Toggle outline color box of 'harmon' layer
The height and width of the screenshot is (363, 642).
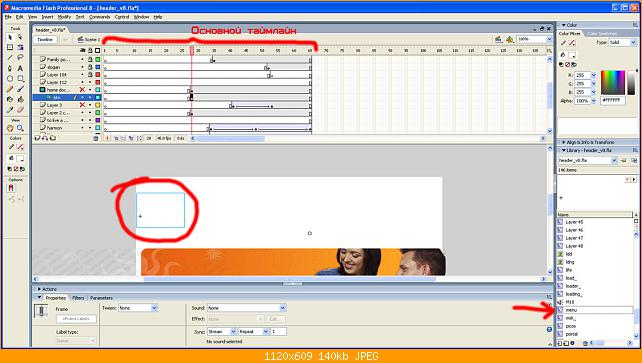pyautogui.click(x=97, y=128)
